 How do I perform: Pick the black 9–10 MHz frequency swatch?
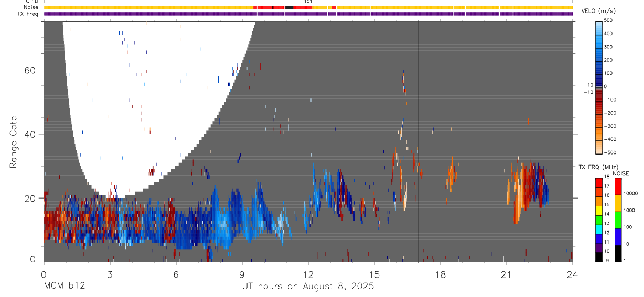tap(599, 257)
